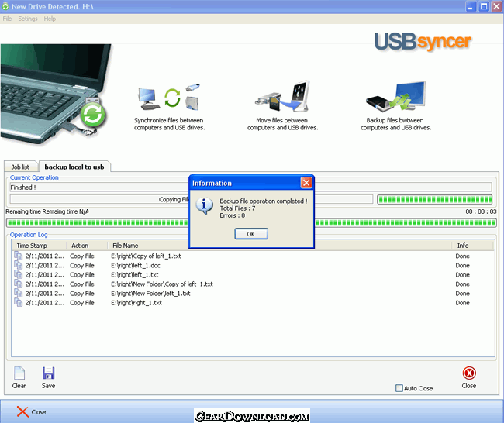This screenshot has height=423, width=504.
Task: Click Done for the right_1.txt row
Action: [463, 303]
